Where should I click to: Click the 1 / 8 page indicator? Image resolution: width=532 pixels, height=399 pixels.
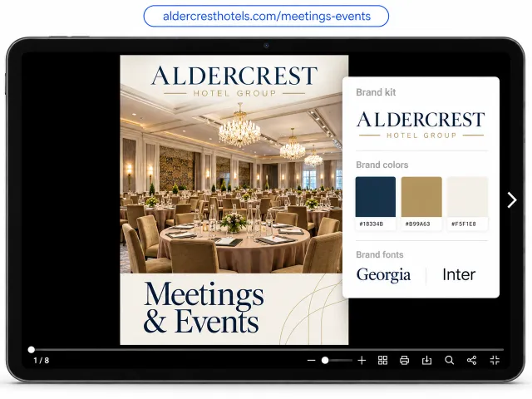[42, 360]
